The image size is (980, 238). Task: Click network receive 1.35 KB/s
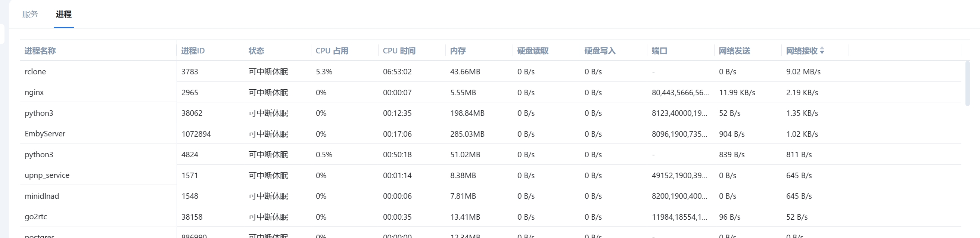(x=802, y=113)
